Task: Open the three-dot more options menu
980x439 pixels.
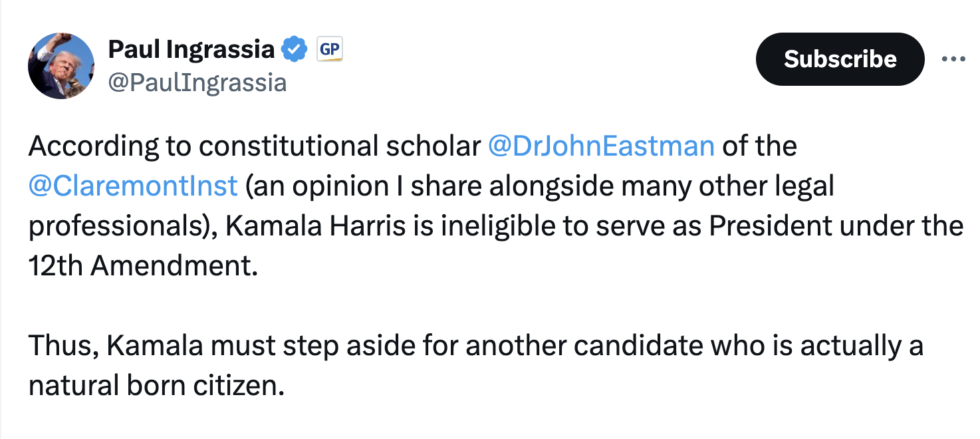Action: click(953, 59)
